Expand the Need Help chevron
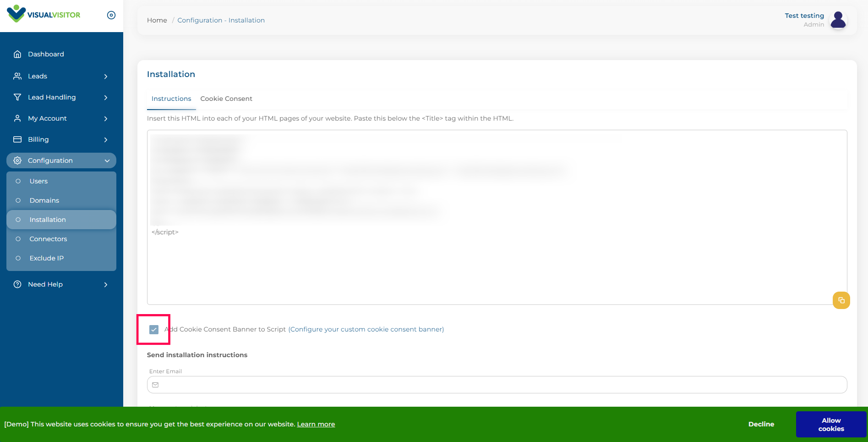The height and width of the screenshot is (442, 868). 106,285
